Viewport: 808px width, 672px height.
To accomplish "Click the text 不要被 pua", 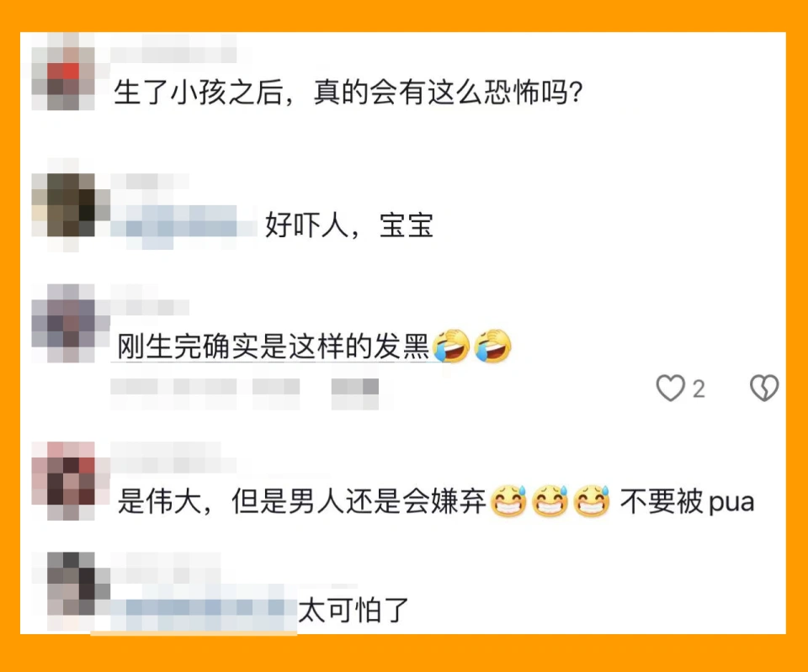I will [688, 501].
